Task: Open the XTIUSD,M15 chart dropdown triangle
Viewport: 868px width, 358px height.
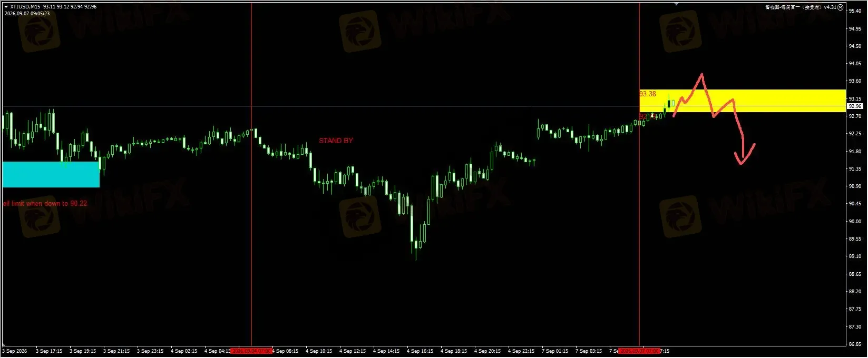Action: coord(6,7)
